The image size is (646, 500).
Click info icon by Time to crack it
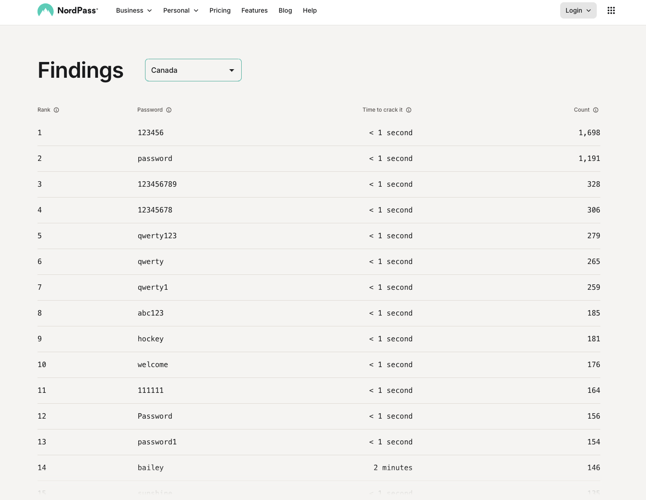coord(409,110)
